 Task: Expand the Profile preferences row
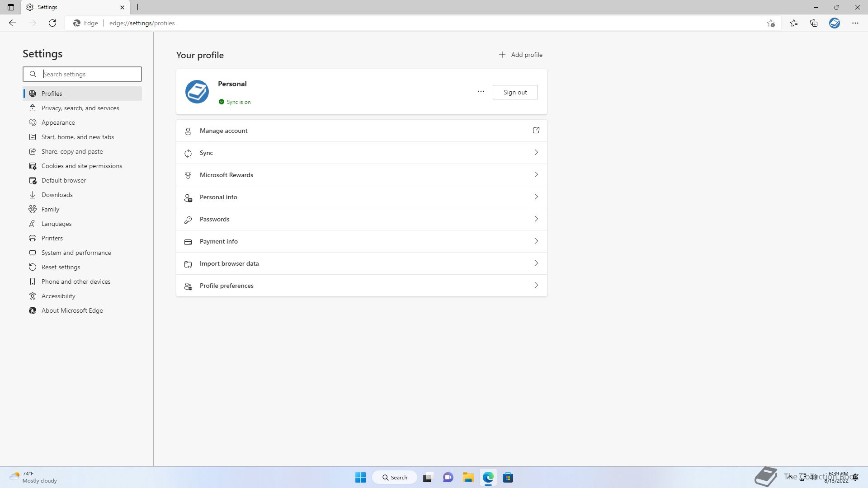[362, 286]
